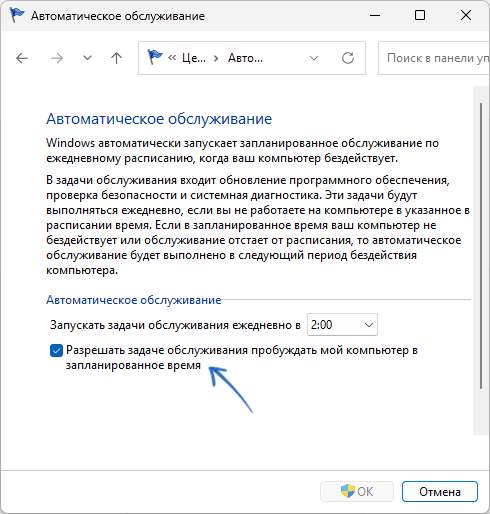Image resolution: width=490 pixels, height=514 pixels.
Task: Focus the "Поиск в панели" search field
Action: coord(434,58)
